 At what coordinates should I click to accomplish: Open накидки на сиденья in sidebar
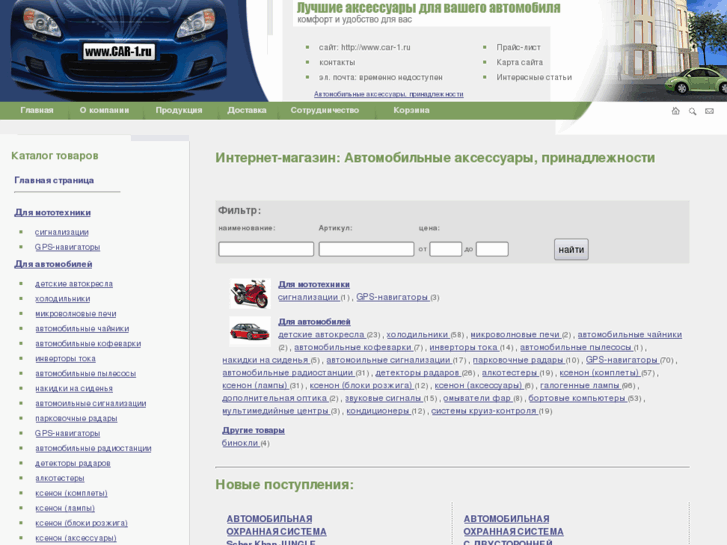click(x=74, y=389)
